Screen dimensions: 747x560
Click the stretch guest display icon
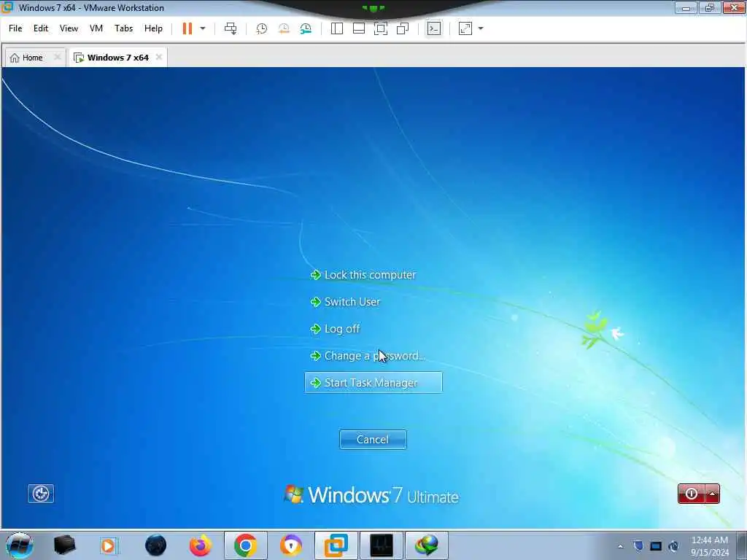(465, 28)
